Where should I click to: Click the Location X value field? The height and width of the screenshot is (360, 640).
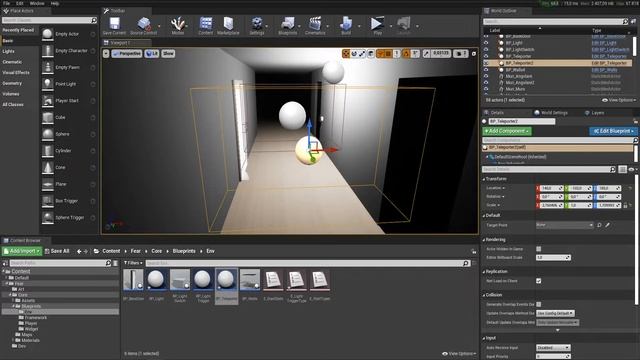pos(551,188)
